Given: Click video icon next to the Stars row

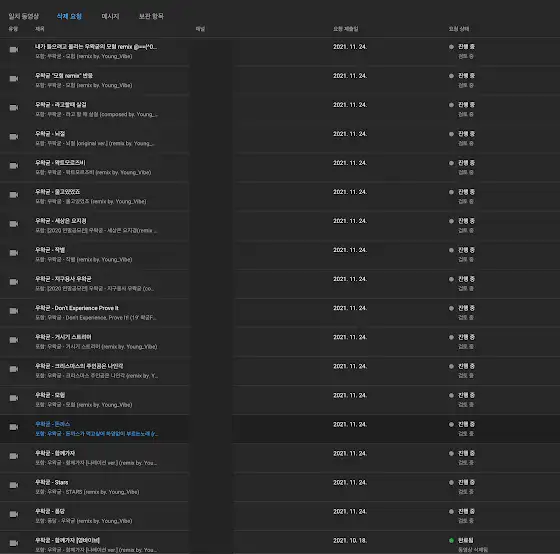Looking at the screenshot, I should click(14, 485).
